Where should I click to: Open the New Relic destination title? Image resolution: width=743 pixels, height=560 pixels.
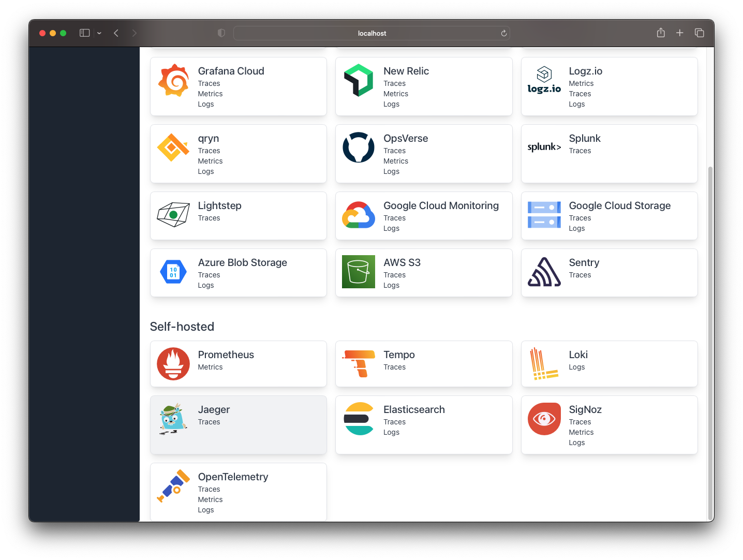click(x=406, y=71)
